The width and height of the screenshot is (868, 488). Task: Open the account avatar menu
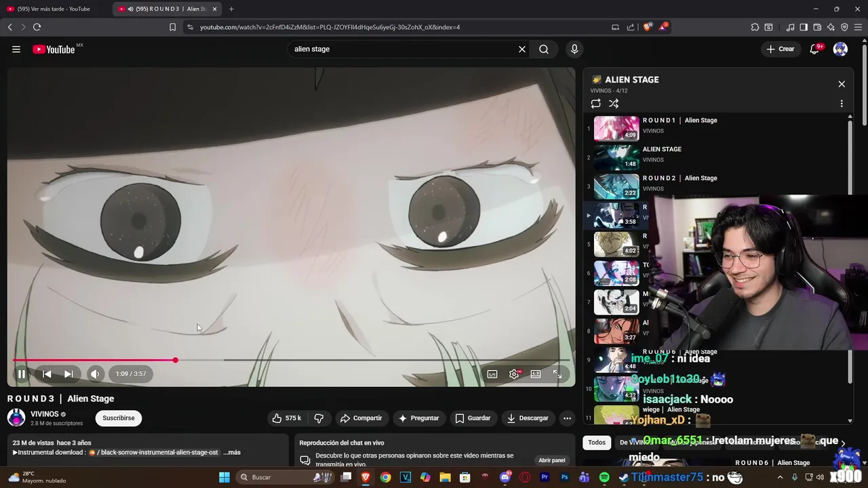(x=840, y=49)
